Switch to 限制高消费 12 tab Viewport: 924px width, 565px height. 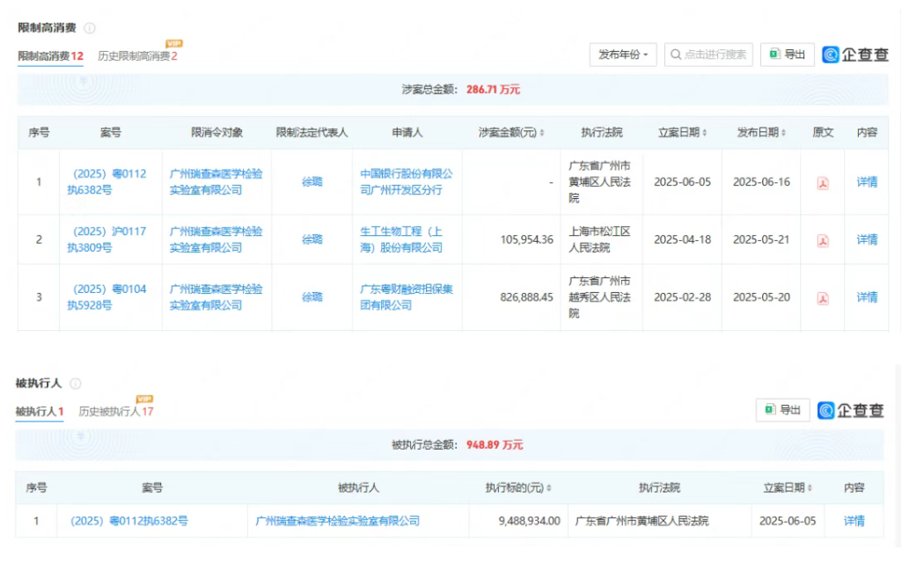50,56
